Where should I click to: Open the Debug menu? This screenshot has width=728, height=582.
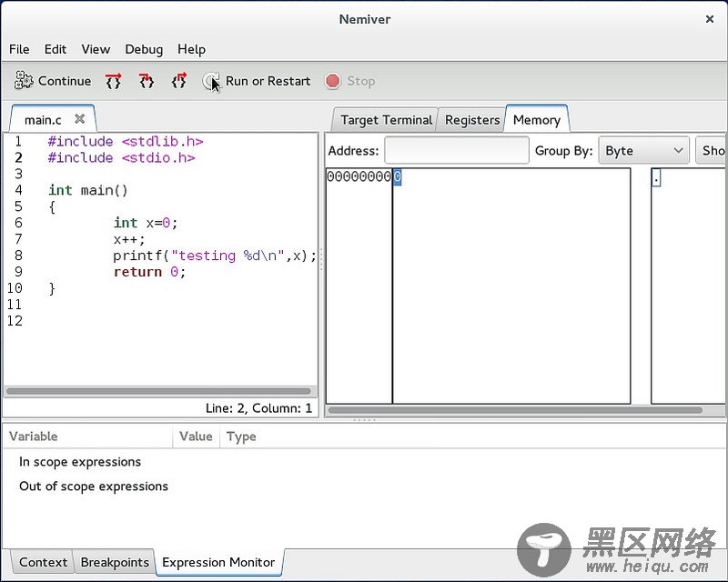(x=144, y=49)
